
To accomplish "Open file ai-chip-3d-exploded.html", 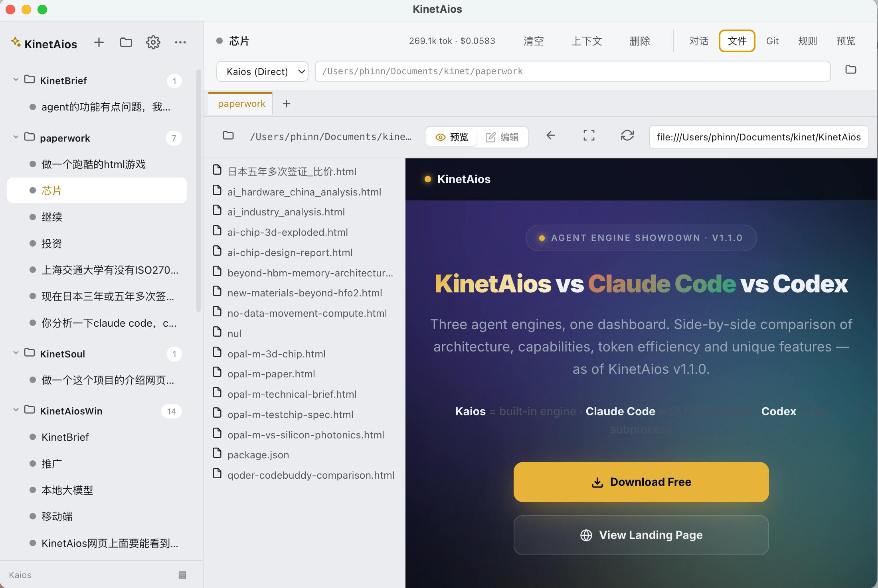I will [x=304, y=232].
